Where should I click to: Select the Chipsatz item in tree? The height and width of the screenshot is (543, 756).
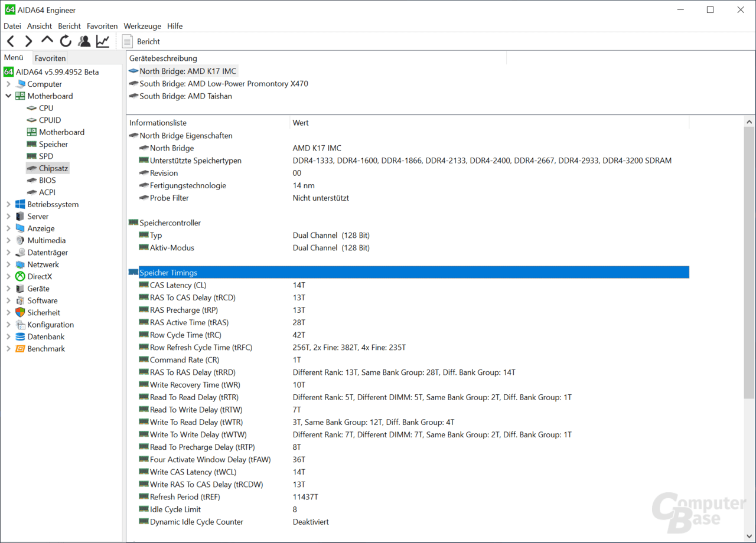pyautogui.click(x=48, y=168)
